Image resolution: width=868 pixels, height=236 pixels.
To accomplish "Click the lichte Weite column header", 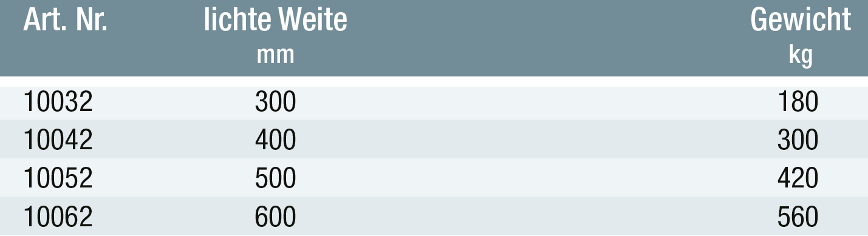I will (x=276, y=21).
